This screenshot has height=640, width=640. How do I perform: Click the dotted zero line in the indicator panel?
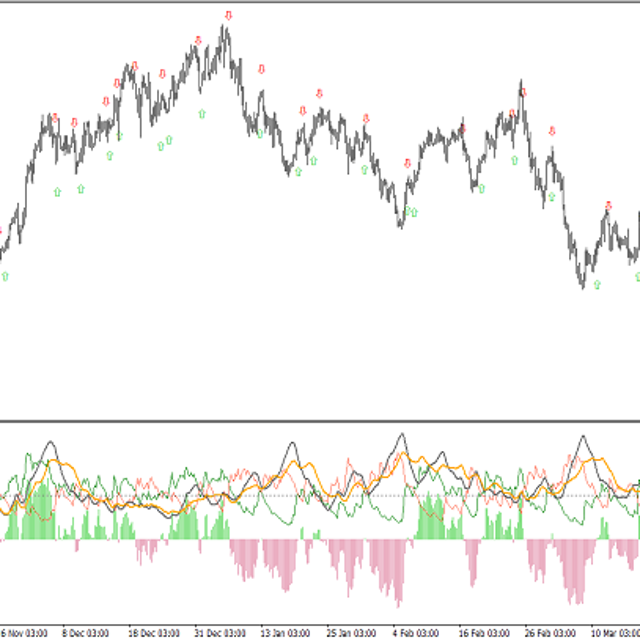[320, 495]
